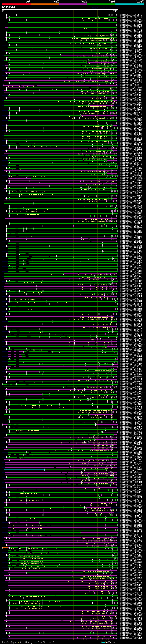Image resolution: width=146 pixels, height=644 pixels.
Task: Click hit label UniRef100_Q0WQG4
Action: [x=131, y=301]
